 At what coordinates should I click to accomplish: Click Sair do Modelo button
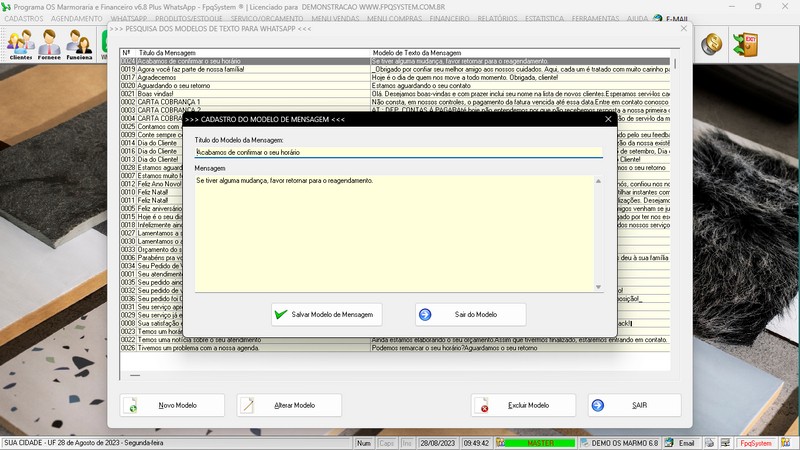tap(470, 315)
